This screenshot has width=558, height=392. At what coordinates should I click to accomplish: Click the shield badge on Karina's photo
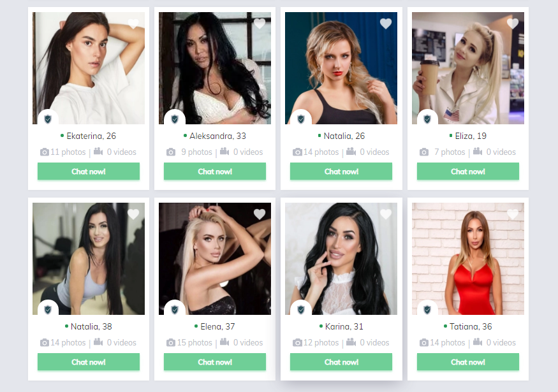[301, 310]
